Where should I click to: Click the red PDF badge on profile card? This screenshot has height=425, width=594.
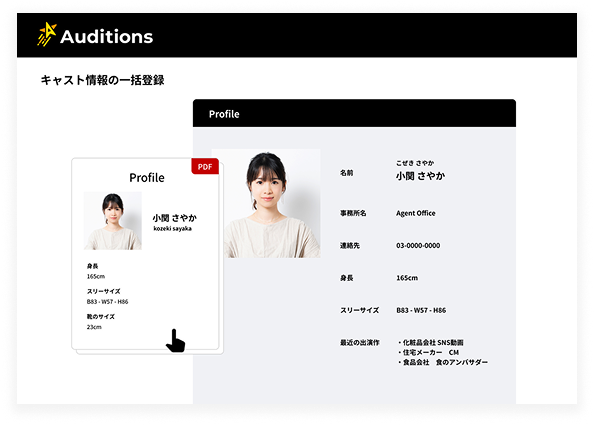205,167
